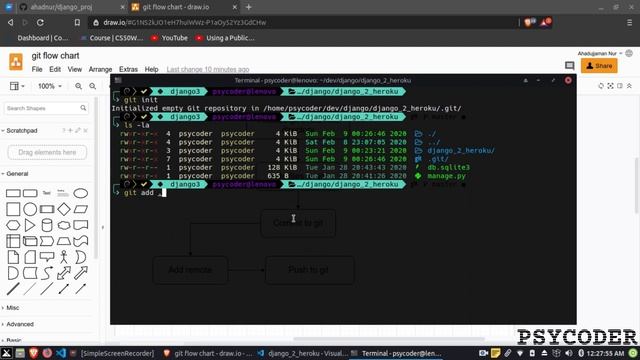Image resolution: width=640 pixels, height=360 pixels.
Task: Pick the Parallelogram shape
Action: pyautogui.click(x=81, y=209)
